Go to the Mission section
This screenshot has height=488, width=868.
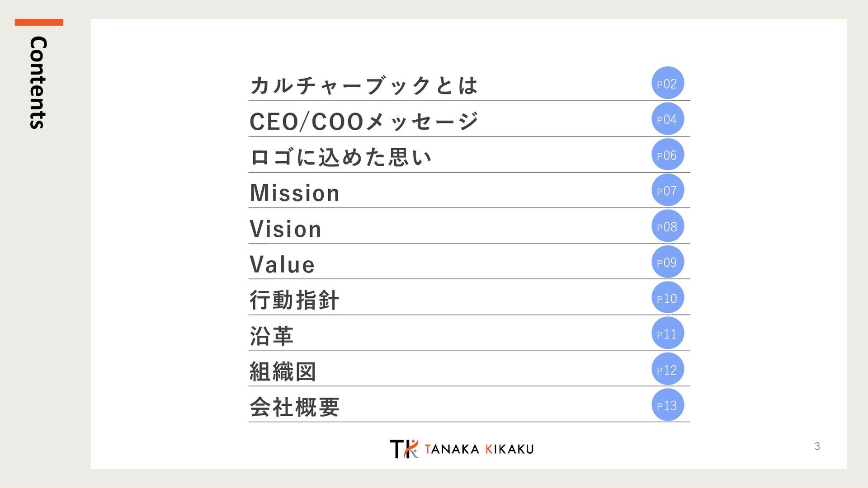295,193
